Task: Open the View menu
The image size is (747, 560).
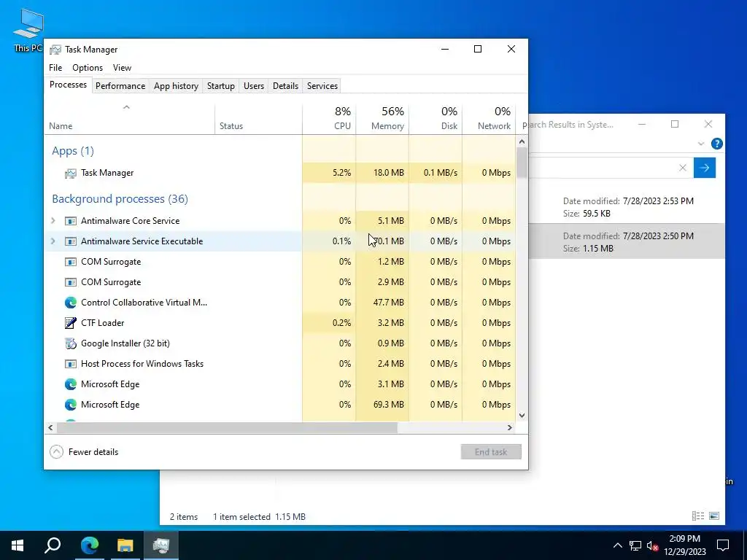Action: click(122, 68)
